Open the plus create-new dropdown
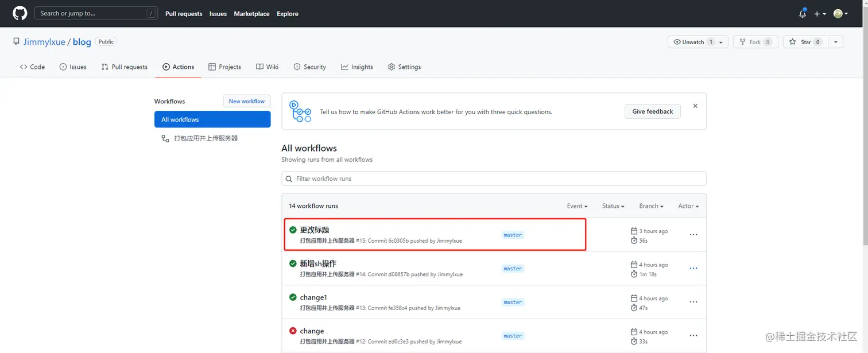Viewport: 868px width, 353px height. pos(820,14)
